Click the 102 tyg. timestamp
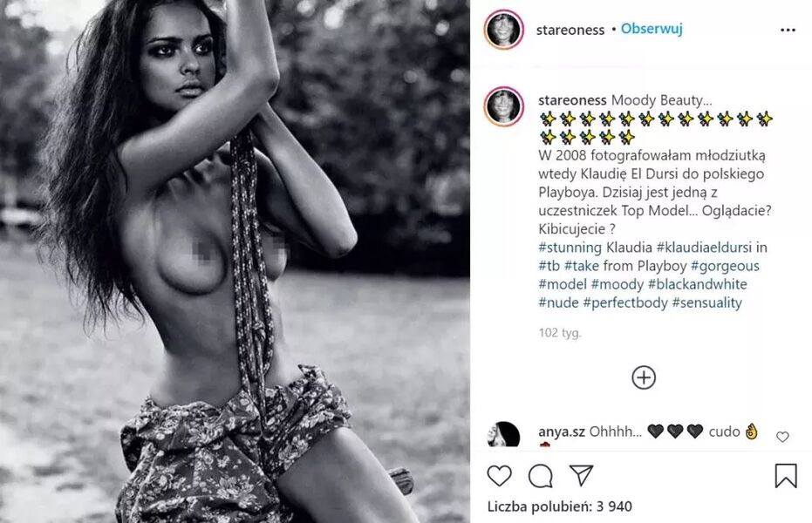The width and height of the screenshot is (812, 523). coord(560,333)
